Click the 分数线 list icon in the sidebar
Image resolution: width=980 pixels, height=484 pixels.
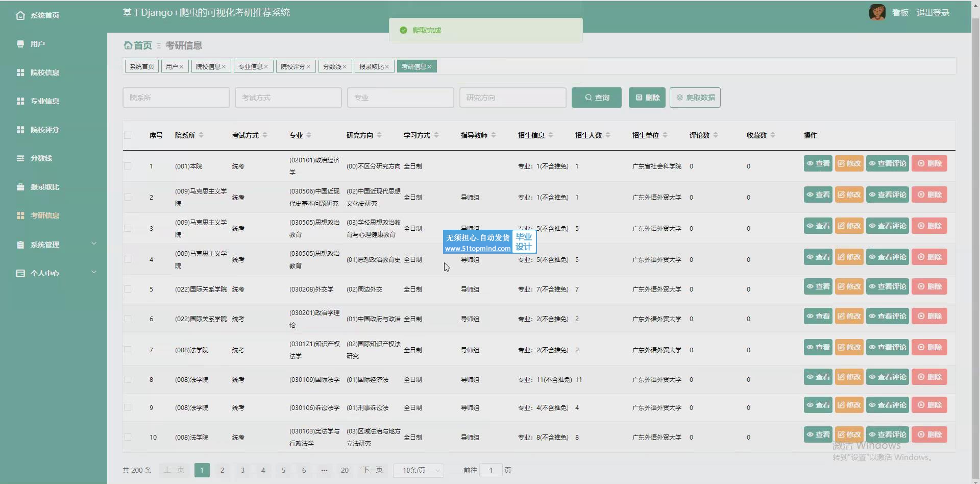click(x=20, y=158)
